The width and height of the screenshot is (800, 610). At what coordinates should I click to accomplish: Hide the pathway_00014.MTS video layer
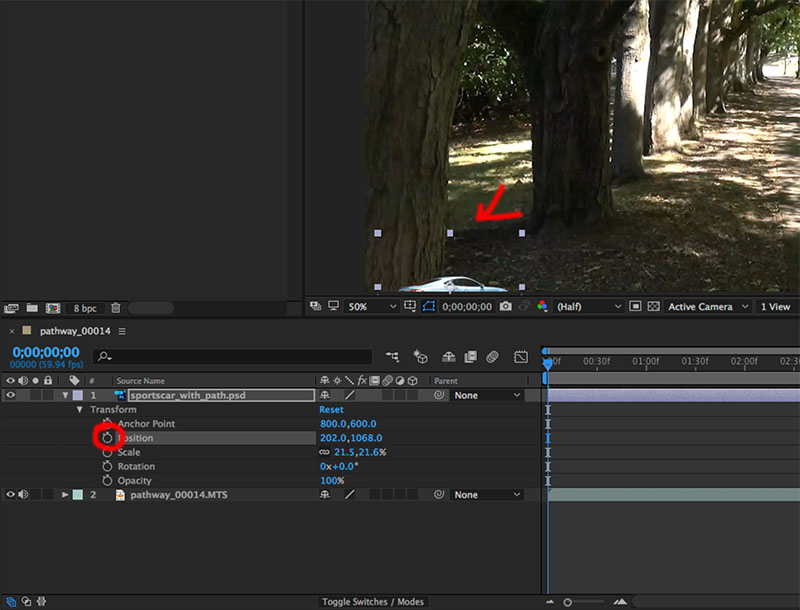point(11,495)
